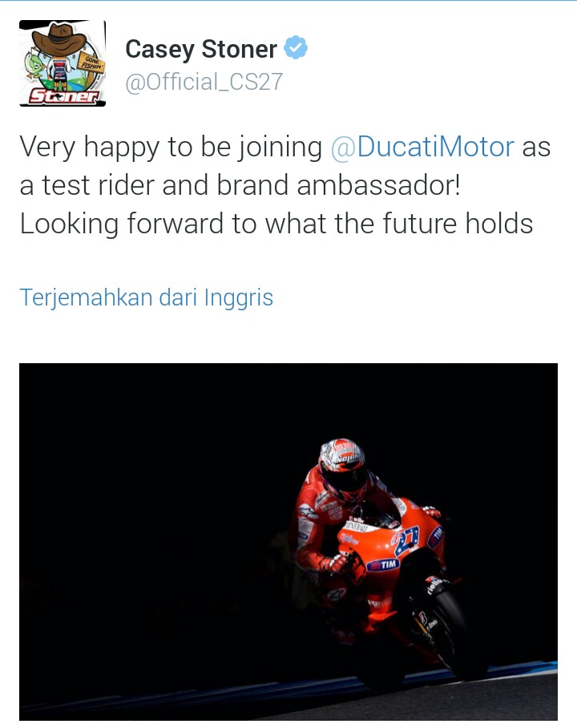Open the @DucatiMotor mention
Viewport: 577px width, 728px height.
tap(422, 148)
